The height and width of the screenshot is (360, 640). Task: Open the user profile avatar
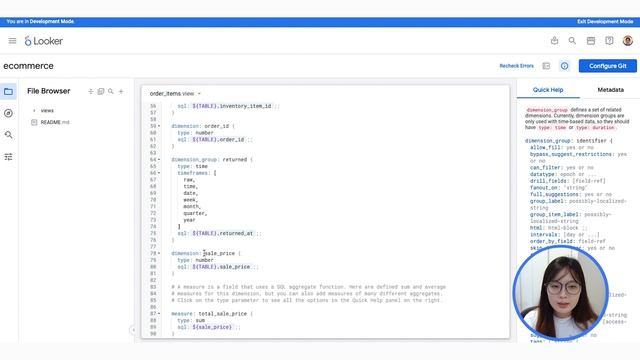tap(628, 40)
